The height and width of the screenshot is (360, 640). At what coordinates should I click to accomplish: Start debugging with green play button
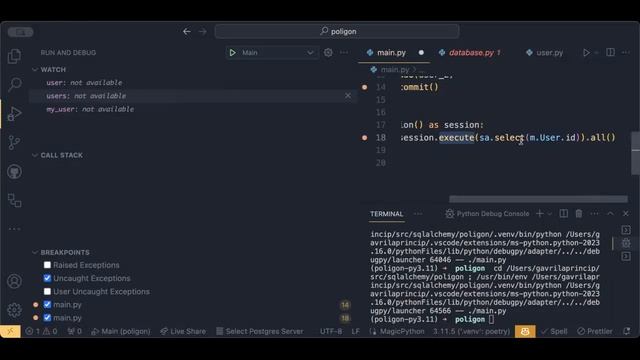pos(233,53)
